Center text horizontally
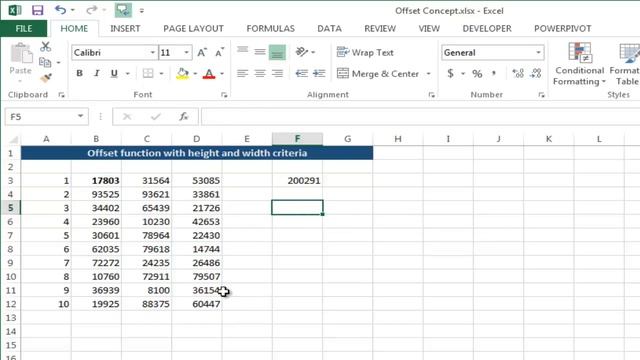Screen dimensions: 640x360 260,73
